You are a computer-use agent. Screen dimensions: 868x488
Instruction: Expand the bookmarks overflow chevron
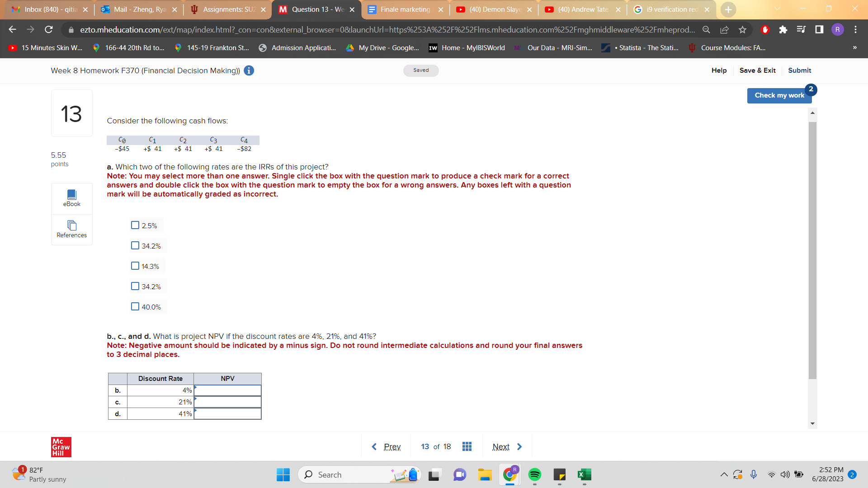click(854, 47)
